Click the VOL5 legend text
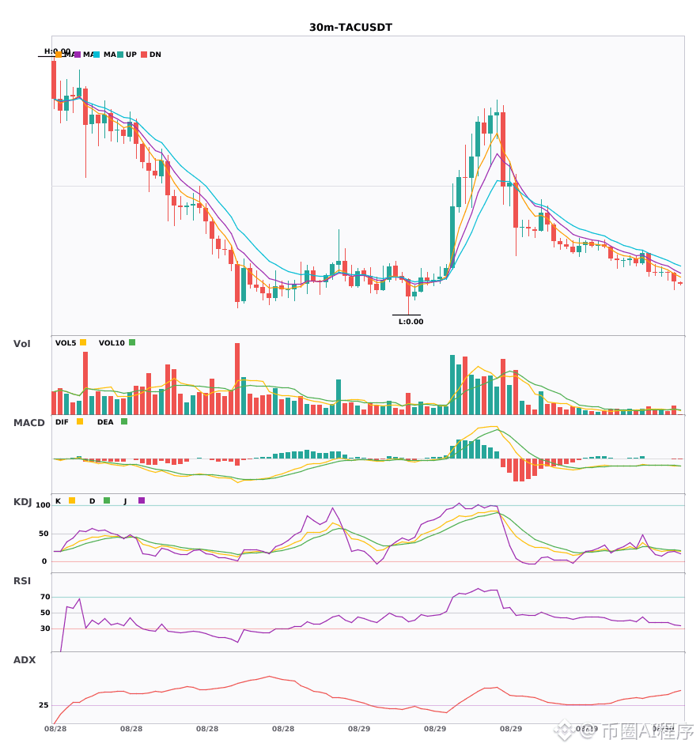 66,343
